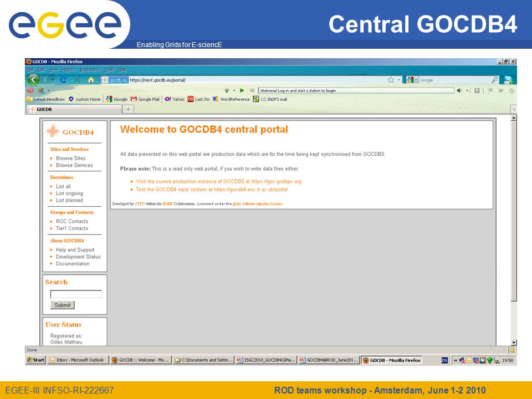Click the search magnifier in Google box
This screenshot has height=399, width=532.
coord(495,80)
